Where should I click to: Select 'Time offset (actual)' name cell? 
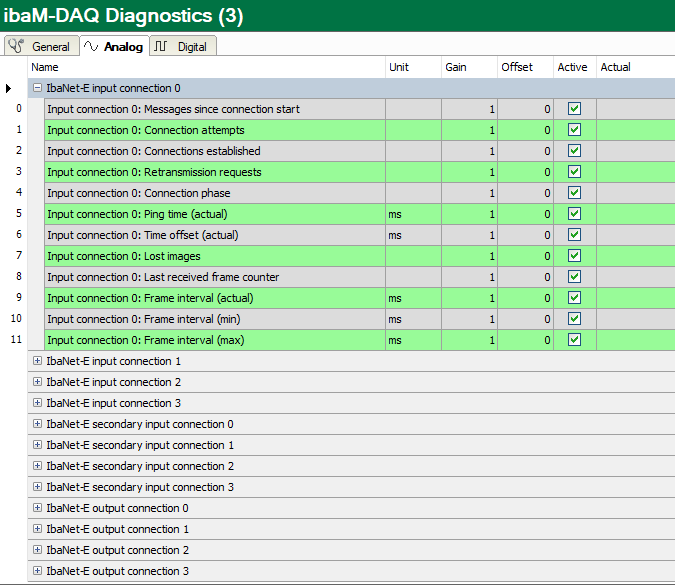[215, 235]
